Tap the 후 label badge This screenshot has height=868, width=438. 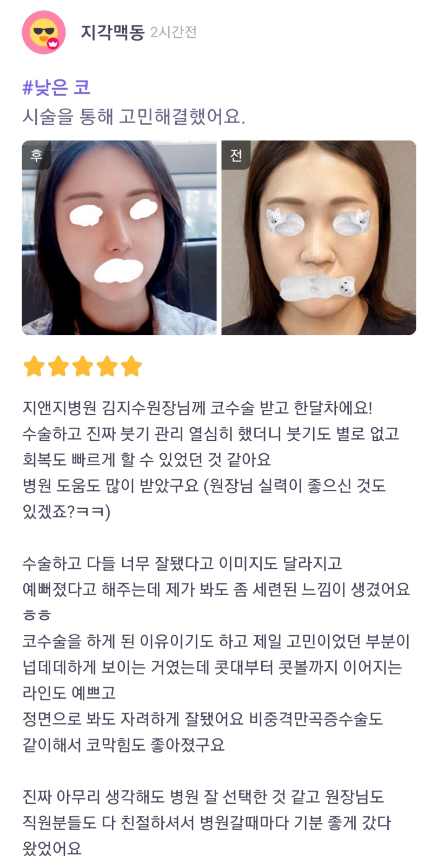click(36, 155)
